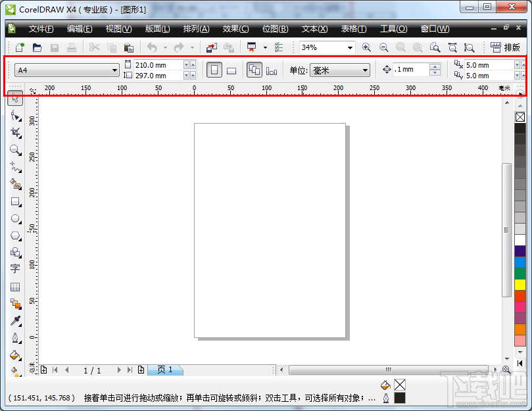532x411 pixels.
Task: Pick the yellow color swatch
Action: pyautogui.click(x=520, y=284)
